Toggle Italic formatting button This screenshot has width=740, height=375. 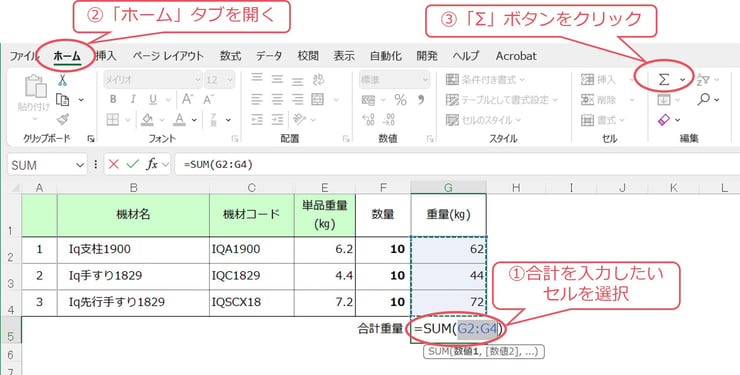[x=133, y=100]
